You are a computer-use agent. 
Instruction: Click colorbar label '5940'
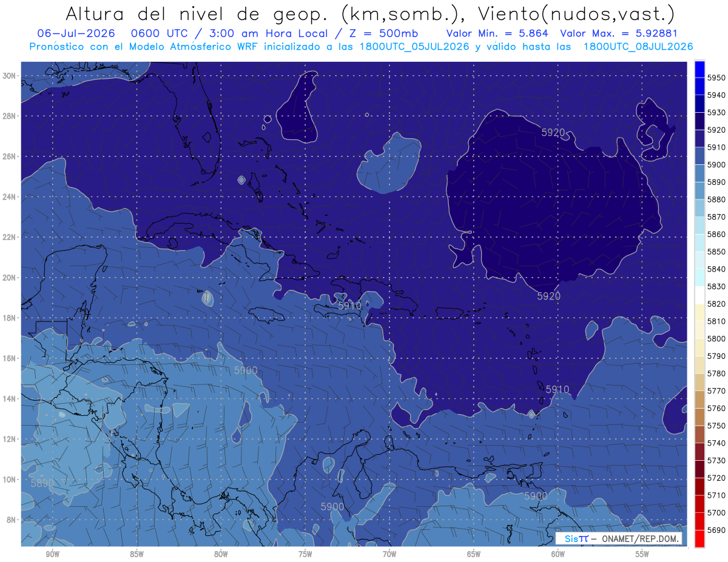point(716,95)
